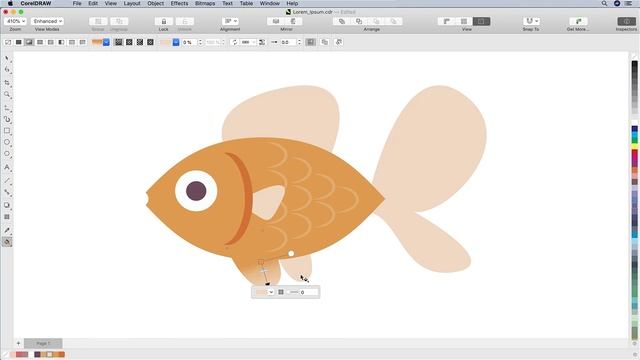
Task: Open the Alignment dropdown
Action: tap(230, 21)
